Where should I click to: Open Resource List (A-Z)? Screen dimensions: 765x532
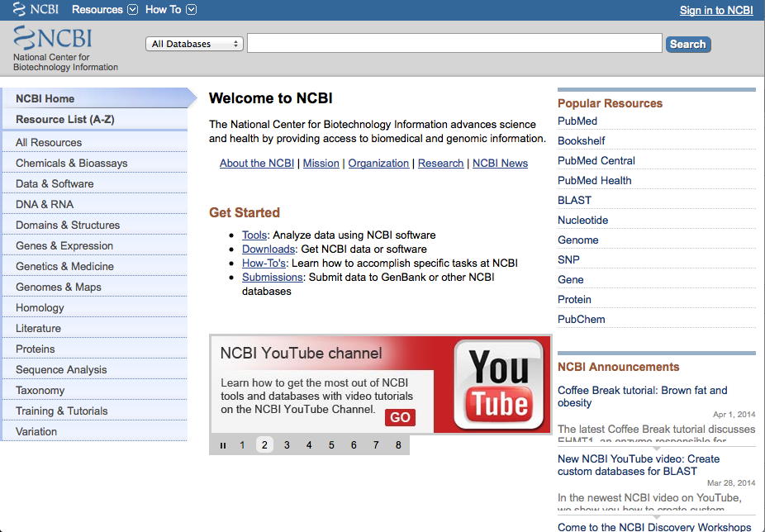click(x=95, y=119)
